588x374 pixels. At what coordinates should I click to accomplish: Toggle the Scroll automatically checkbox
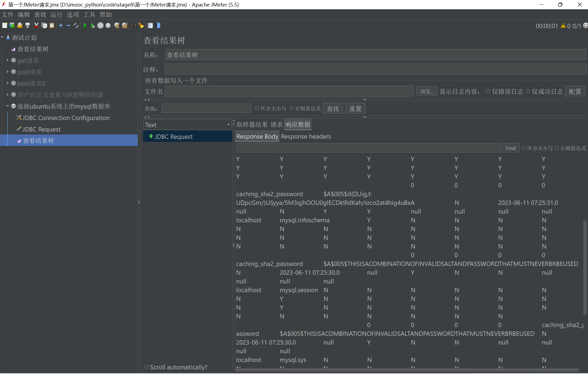coord(147,367)
